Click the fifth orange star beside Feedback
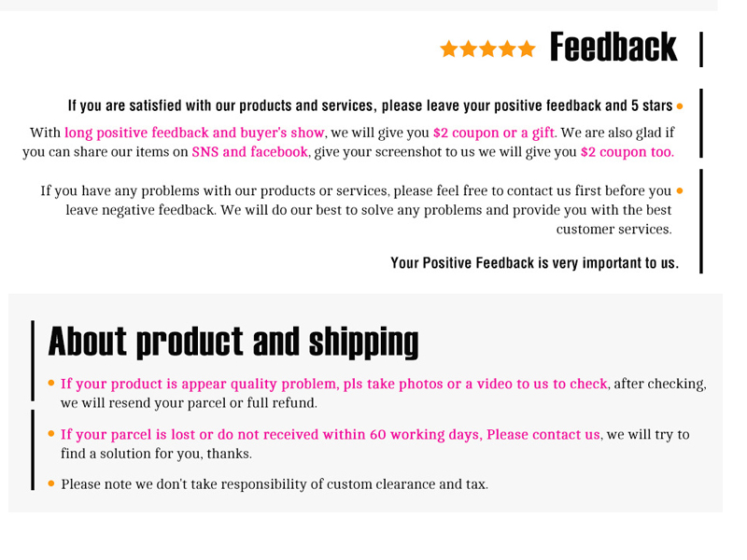This screenshot has width=747, height=560. pyautogui.click(x=527, y=49)
